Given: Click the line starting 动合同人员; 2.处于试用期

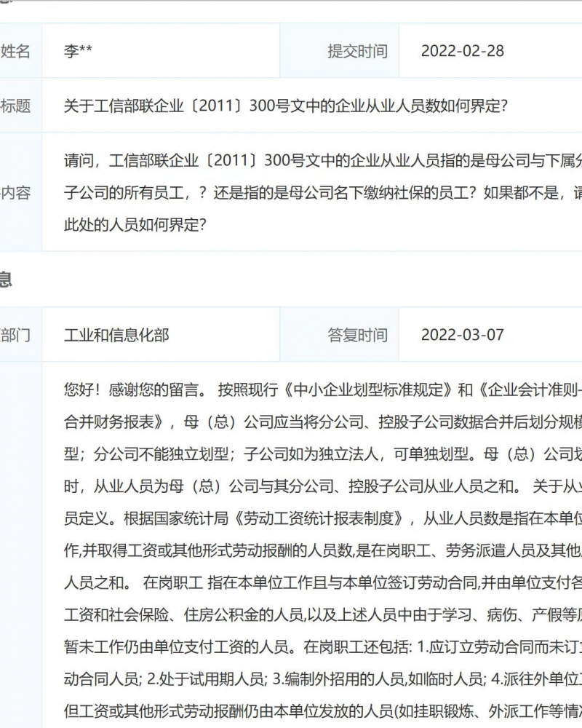Looking at the screenshot, I should [x=323, y=678].
